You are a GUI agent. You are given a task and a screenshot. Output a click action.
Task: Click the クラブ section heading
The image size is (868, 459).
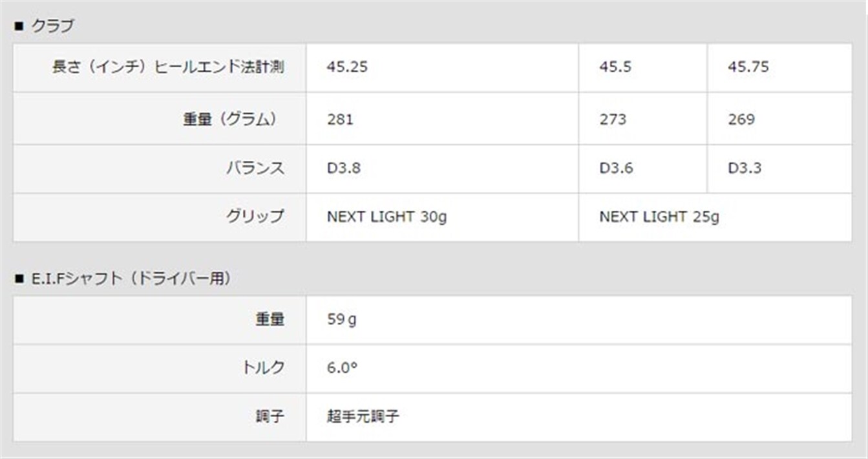(x=52, y=27)
